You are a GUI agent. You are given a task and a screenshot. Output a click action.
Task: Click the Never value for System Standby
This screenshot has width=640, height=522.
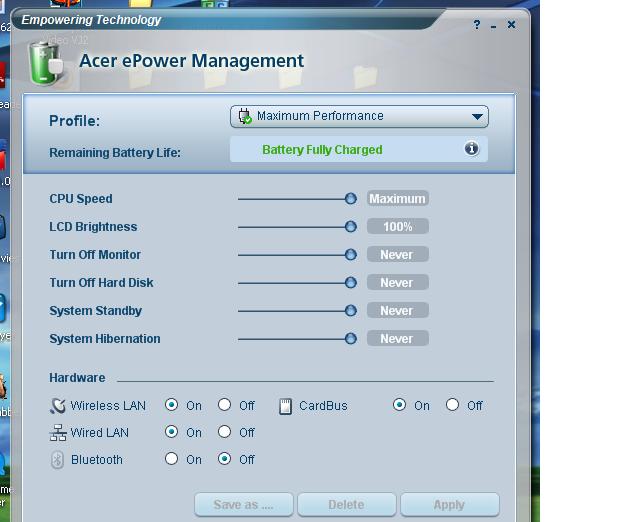click(398, 310)
